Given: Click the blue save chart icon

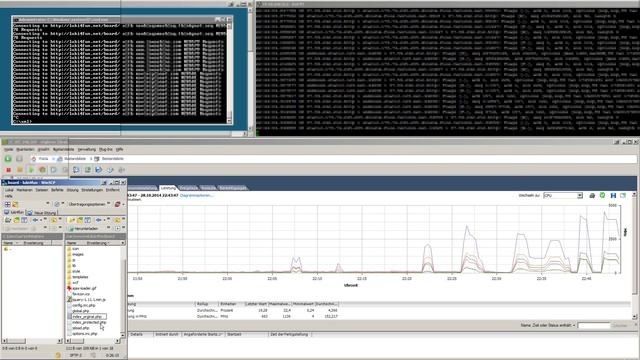Looking at the screenshot, I should click(x=613, y=196).
